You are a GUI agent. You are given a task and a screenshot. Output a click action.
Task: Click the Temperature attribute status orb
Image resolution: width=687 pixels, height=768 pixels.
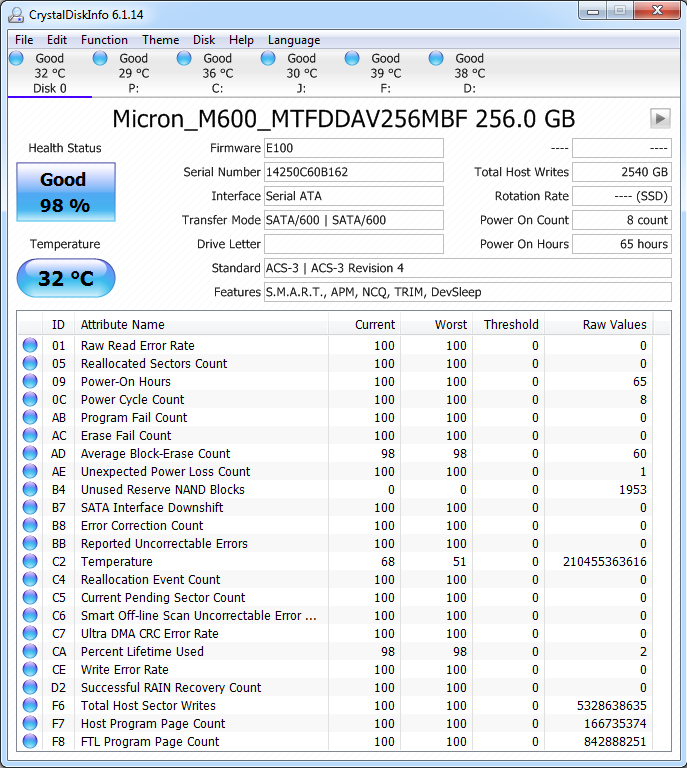click(30, 562)
